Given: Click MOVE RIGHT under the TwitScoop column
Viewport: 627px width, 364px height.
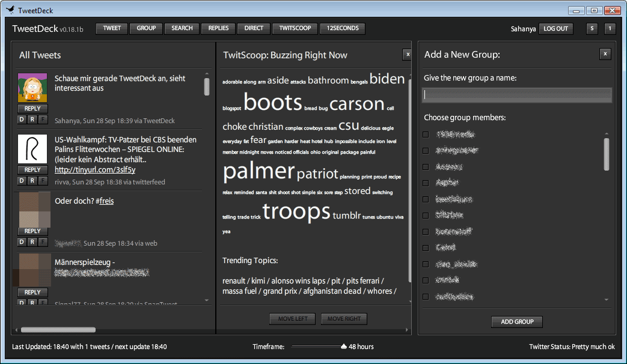Looking at the screenshot, I should tap(344, 319).
